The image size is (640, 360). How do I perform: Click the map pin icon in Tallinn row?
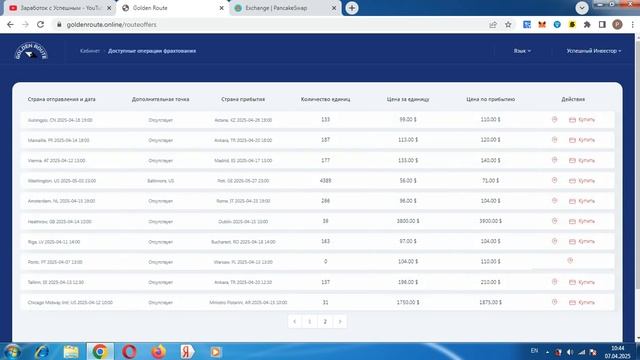(554, 282)
